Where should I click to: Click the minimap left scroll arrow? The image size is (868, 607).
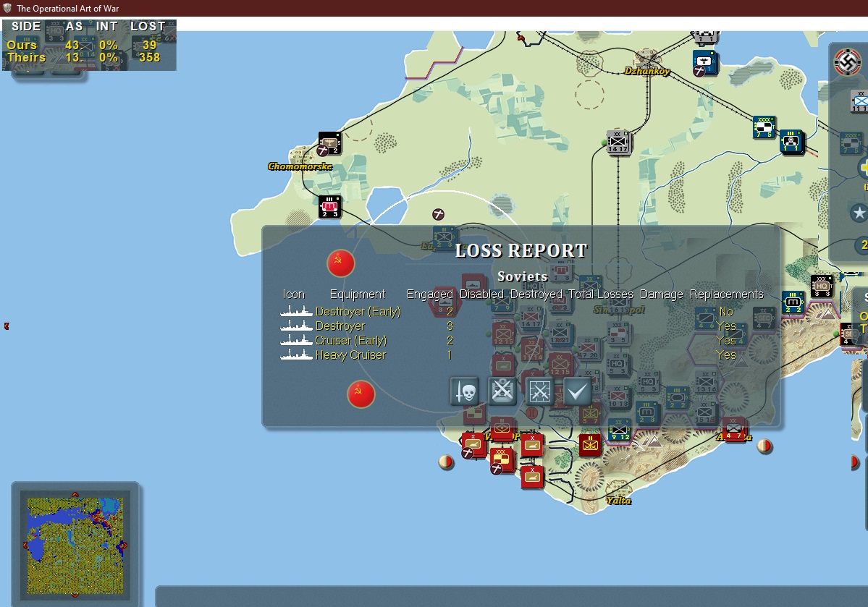[25, 546]
